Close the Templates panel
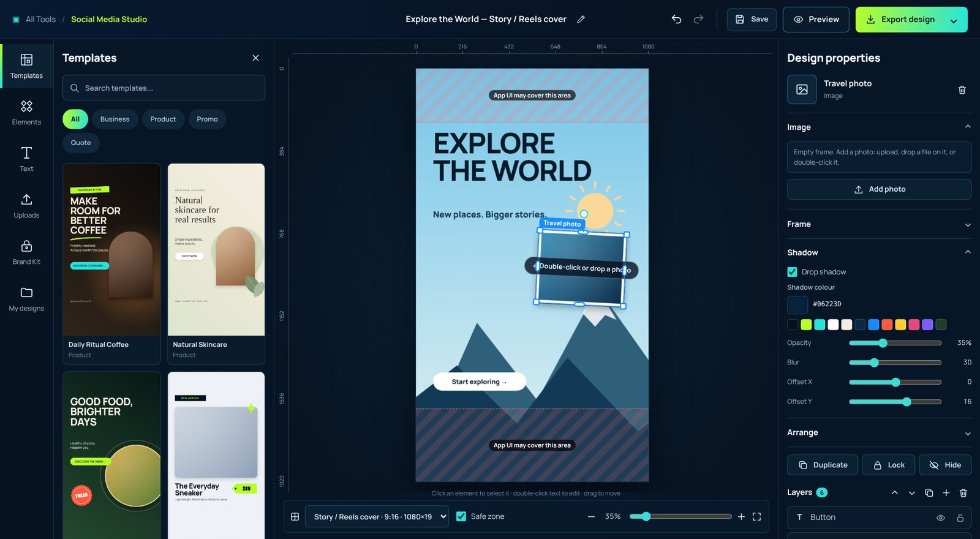This screenshot has width=980, height=539. point(255,58)
